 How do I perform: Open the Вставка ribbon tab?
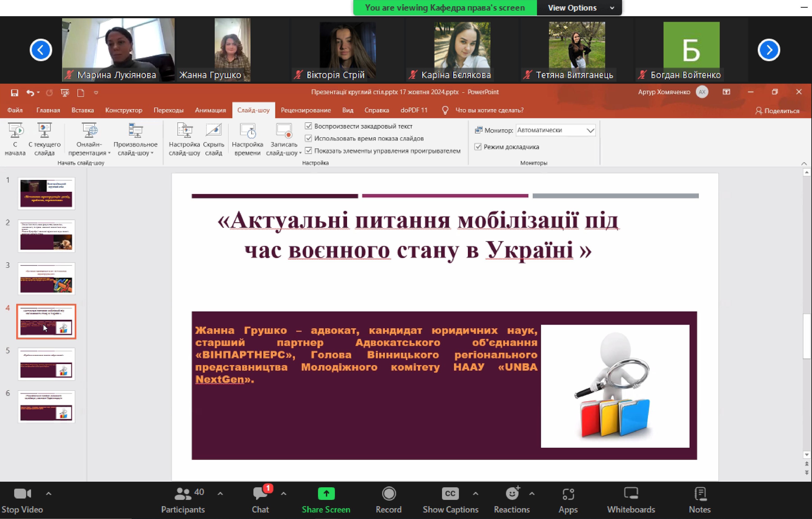click(x=83, y=110)
